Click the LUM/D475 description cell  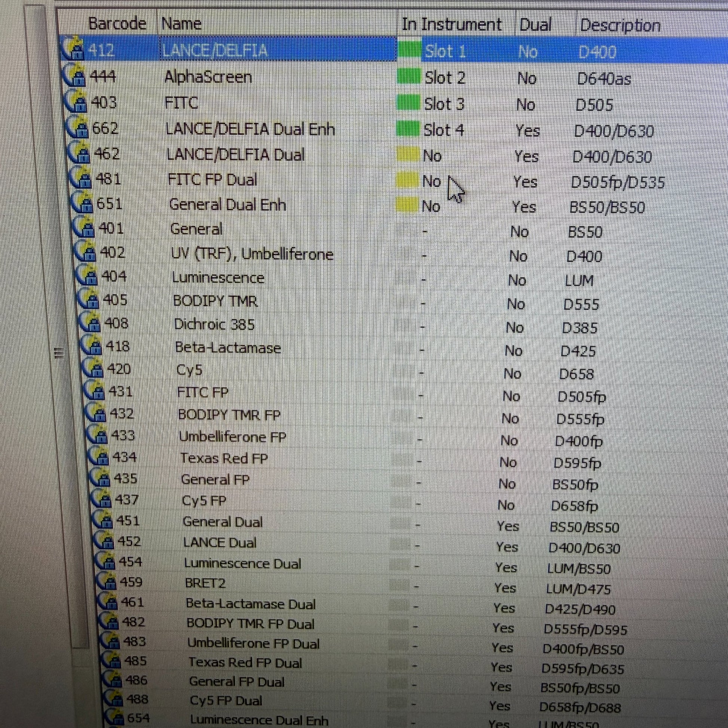578,589
